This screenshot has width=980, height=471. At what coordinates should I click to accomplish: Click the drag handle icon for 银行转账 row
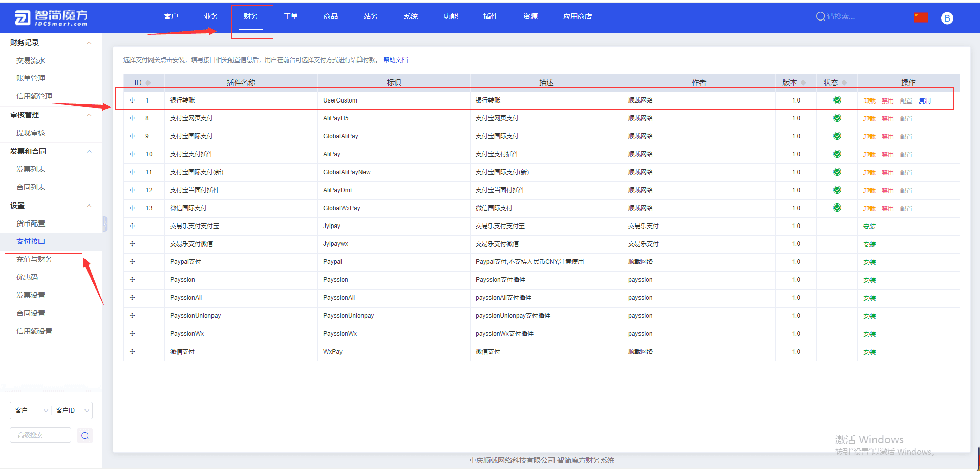point(132,100)
